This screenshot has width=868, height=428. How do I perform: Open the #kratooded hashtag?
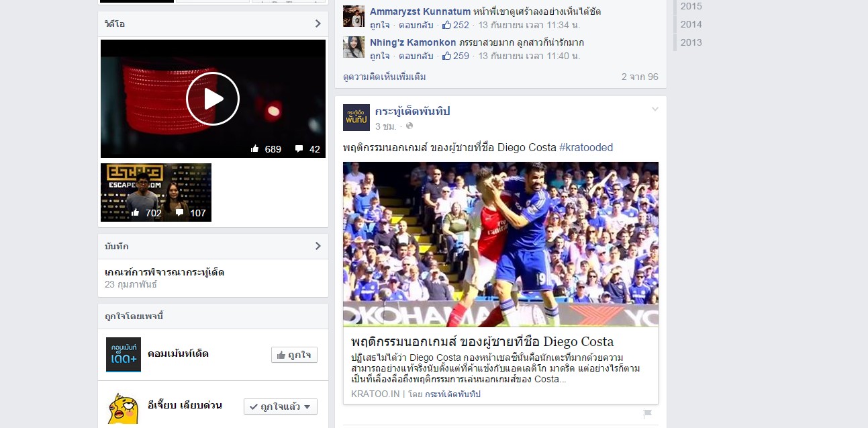(x=586, y=148)
